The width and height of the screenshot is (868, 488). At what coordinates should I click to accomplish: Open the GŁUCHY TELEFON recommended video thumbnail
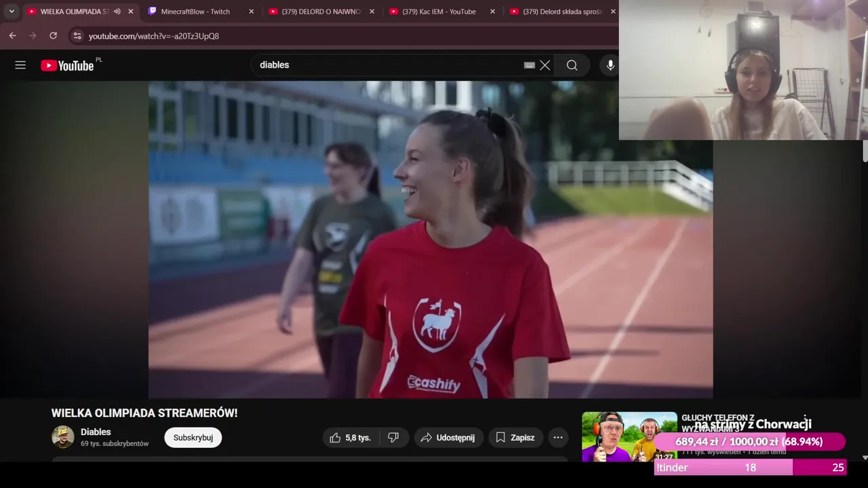point(629,437)
